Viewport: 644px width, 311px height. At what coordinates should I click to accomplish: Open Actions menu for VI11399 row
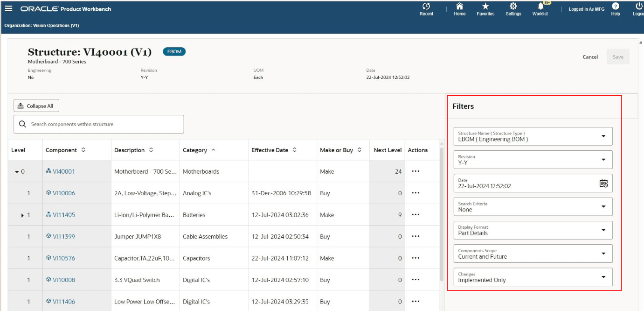tap(415, 236)
